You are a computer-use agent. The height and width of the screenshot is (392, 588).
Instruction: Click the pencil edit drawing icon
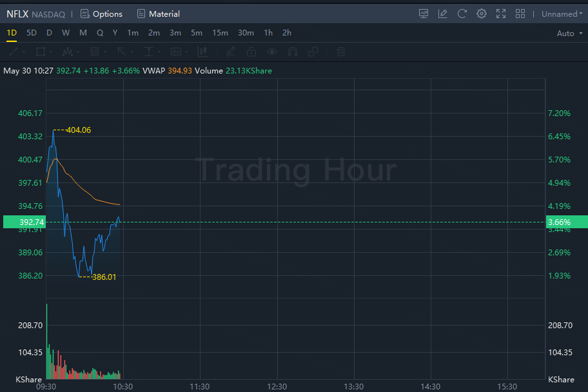coord(231,52)
